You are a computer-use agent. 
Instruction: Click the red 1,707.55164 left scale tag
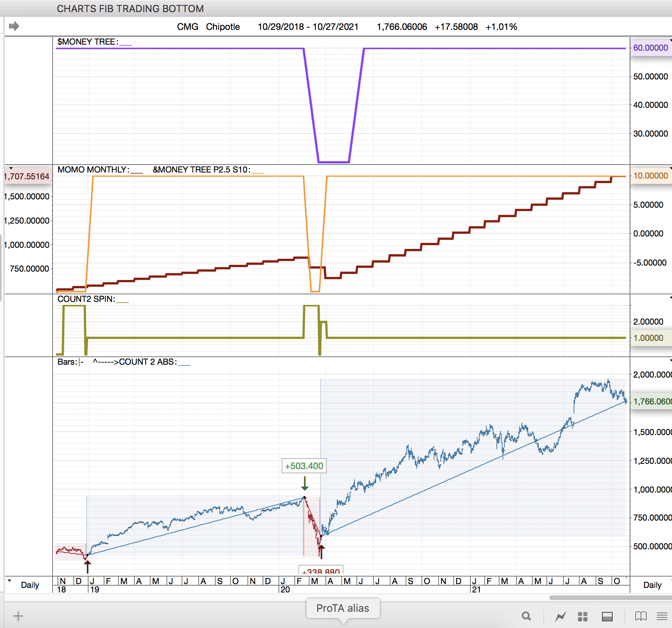27,176
